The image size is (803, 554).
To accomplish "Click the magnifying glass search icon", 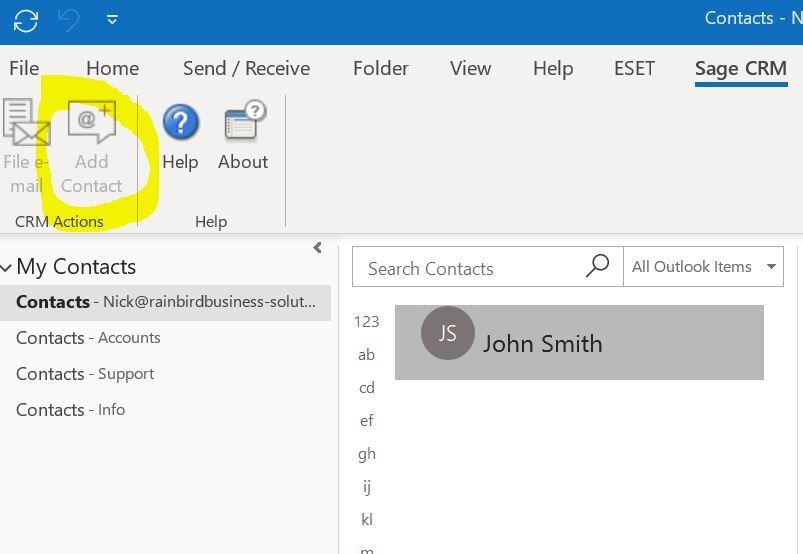I will [x=597, y=266].
